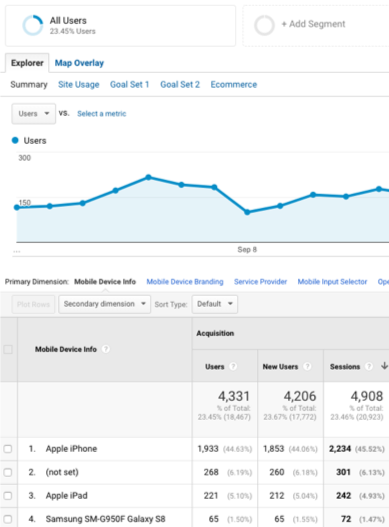
Task: Toggle the select-all checkbox in table header
Action: coord(8,349)
